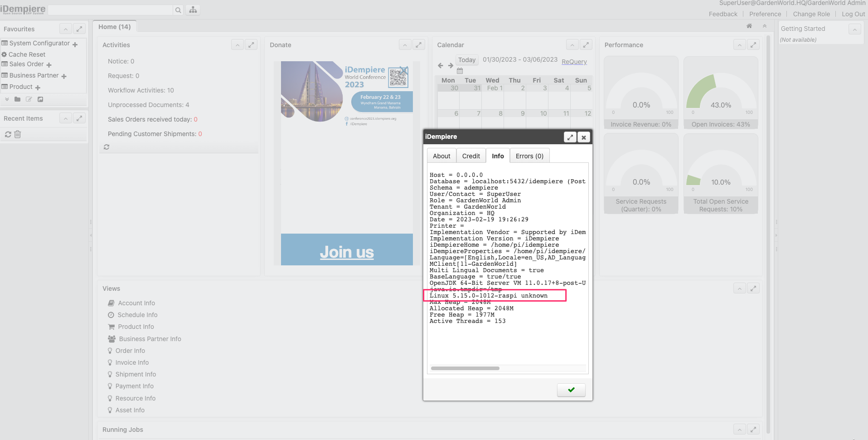The height and width of the screenshot is (440, 868).
Task: Collapse the Getting Started panel
Action: [x=855, y=29]
